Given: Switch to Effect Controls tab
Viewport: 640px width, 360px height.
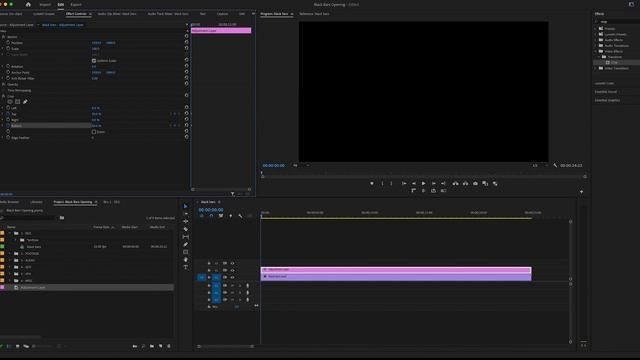Looking at the screenshot, I should (x=76, y=14).
